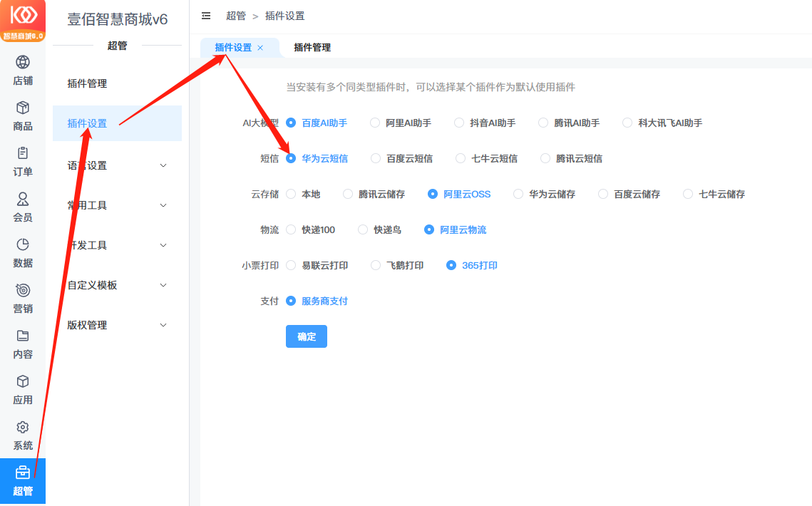Select the 营销 (marketing) target icon
Image resolution: width=812 pixels, height=506 pixels.
23,290
